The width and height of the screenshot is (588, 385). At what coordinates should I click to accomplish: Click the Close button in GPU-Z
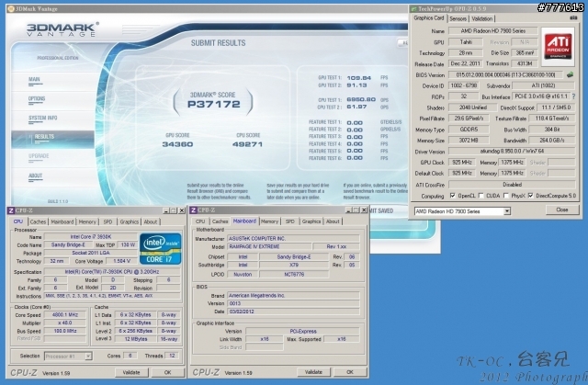point(561,209)
